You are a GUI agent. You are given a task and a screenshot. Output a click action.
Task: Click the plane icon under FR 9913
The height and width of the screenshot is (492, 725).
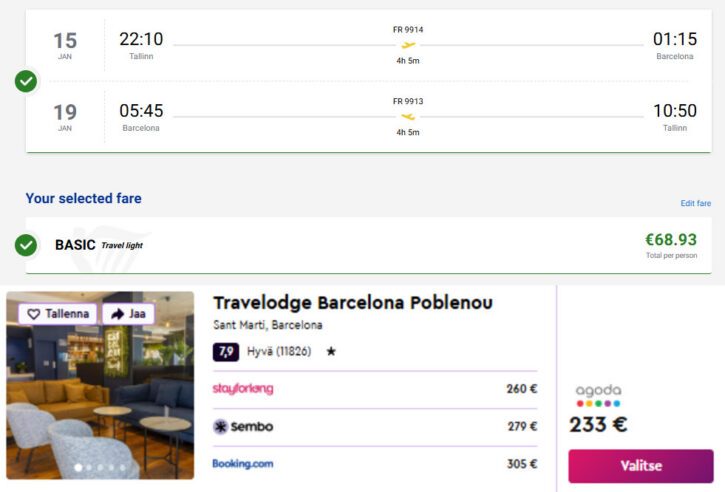(408, 116)
